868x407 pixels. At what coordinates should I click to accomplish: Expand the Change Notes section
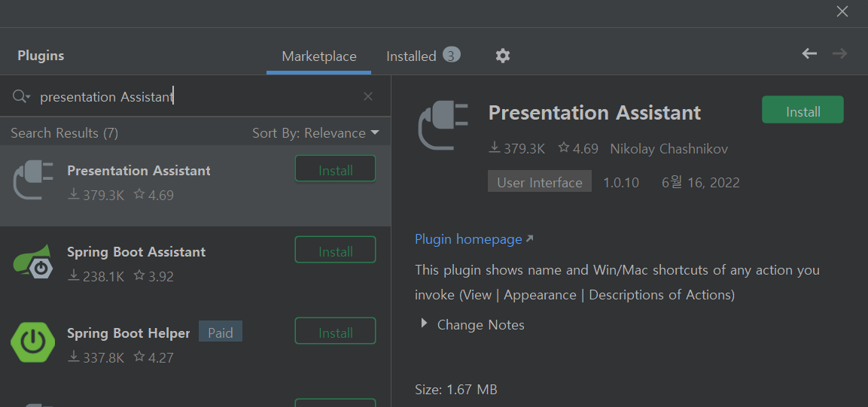tap(424, 323)
